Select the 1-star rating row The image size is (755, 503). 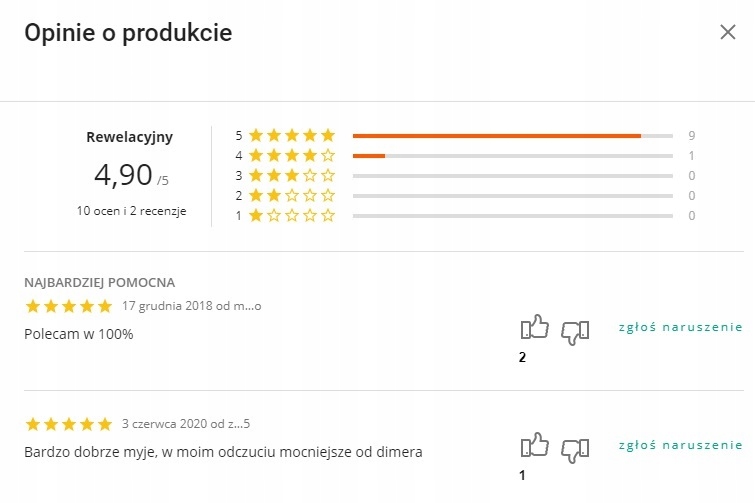(x=511, y=215)
